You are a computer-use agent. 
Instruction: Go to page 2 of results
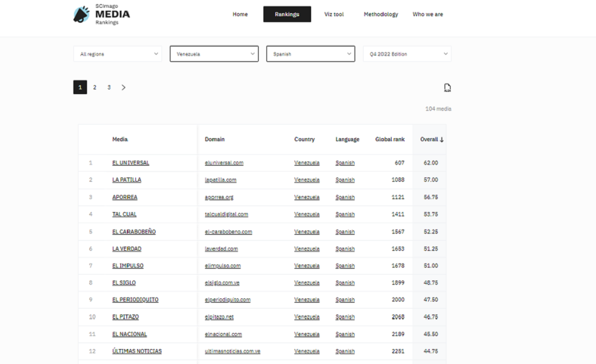click(94, 88)
